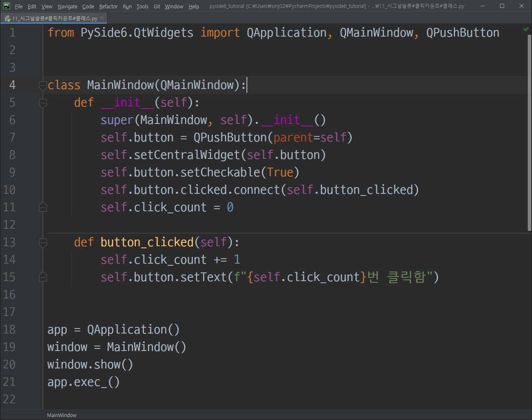The height and width of the screenshot is (420, 532).
Task: Click window.show() on line 20
Action: (x=90, y=364)
